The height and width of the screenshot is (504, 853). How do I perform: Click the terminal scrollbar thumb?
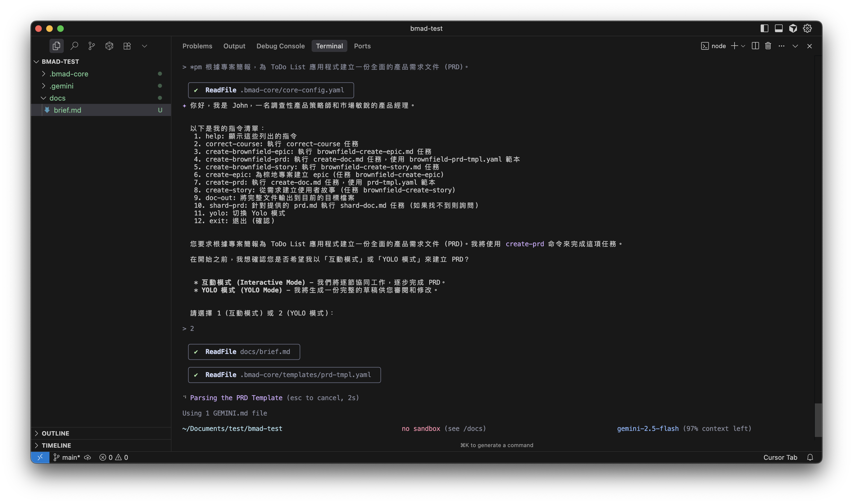(818, 420)
